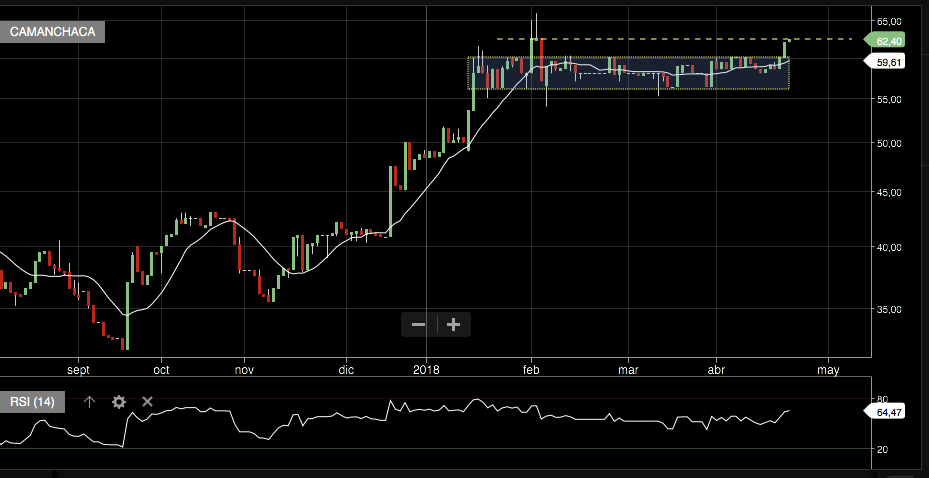
Task: Click the 50,00 level on price axis
Action: click(888, 143)
